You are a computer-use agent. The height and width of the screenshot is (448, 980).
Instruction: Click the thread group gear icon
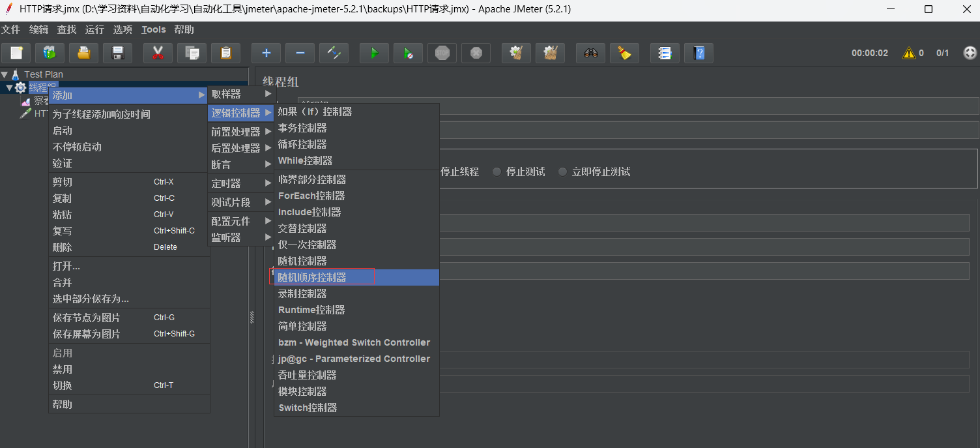click(20, 87)
